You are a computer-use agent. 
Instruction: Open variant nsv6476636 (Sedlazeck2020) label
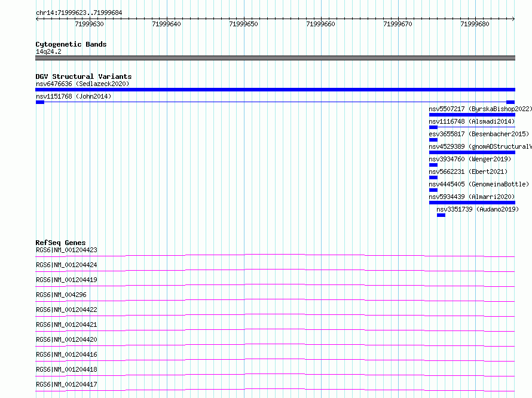(x=82, y=84)
